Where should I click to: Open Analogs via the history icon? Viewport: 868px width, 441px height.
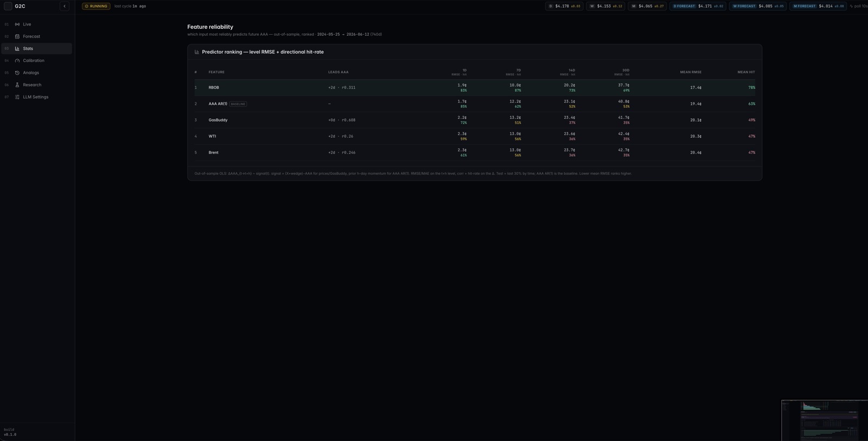click(17, 73)
